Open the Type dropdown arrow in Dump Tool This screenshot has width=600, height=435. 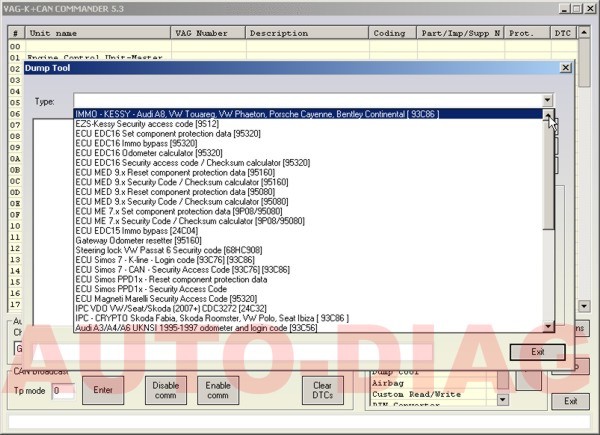tap(547, 101)
